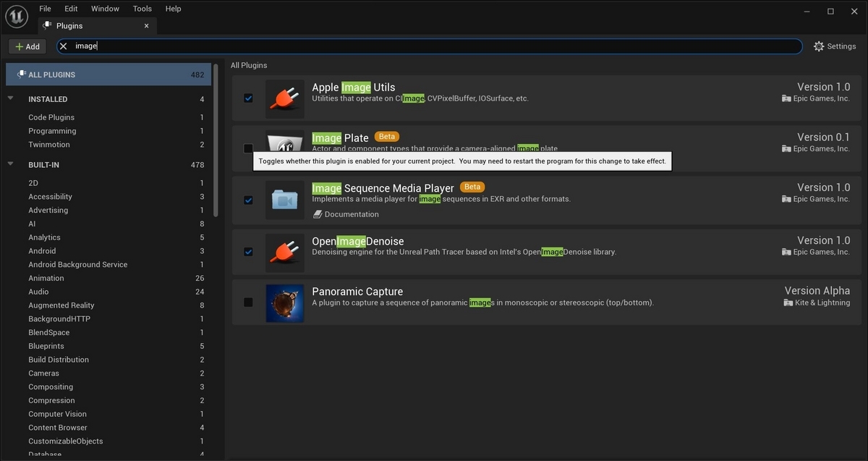The height and width of the screenshot is (461, 868).
Task: Click the Image Sequence Media Player folder icon
Action: click(x=284, y=200)
